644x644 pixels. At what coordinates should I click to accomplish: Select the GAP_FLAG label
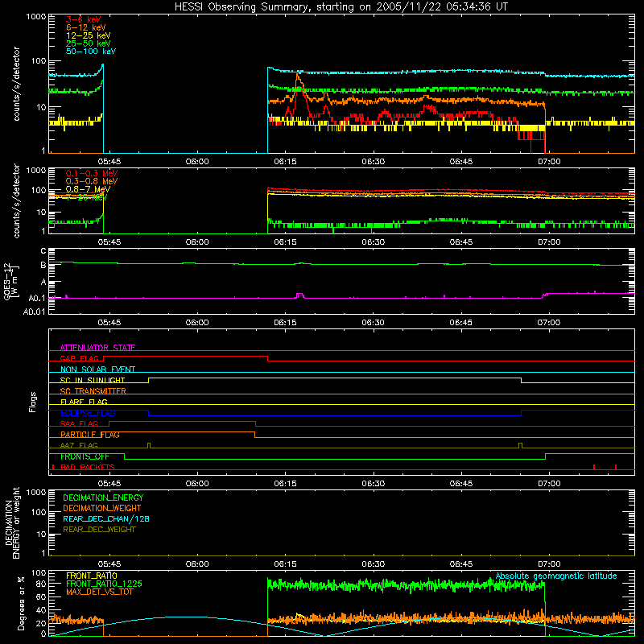[80, 358]
